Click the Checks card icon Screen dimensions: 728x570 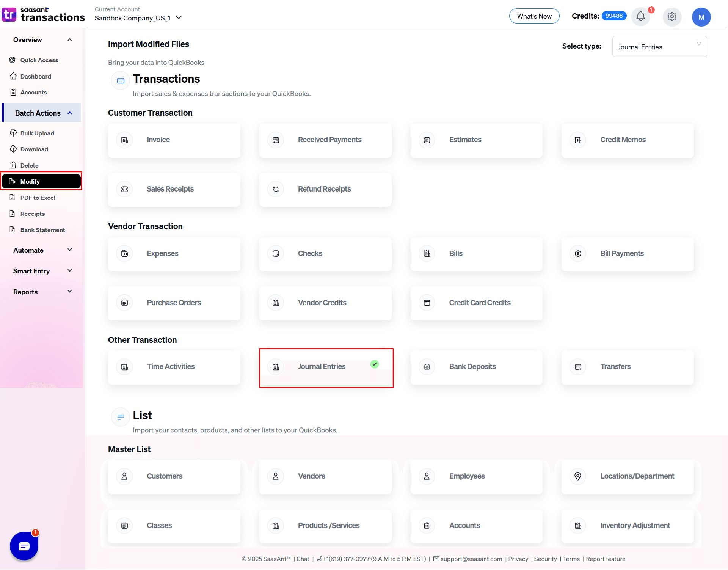click(x=276, y=253)
